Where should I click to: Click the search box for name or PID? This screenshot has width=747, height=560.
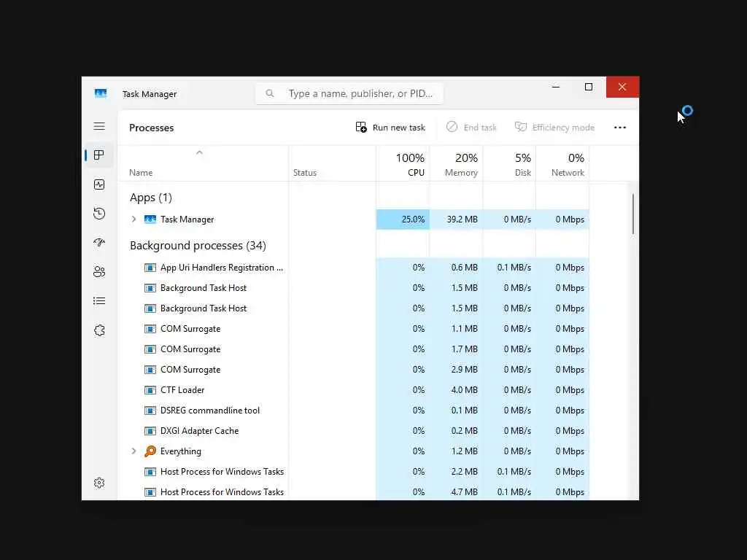click(349, 93)
